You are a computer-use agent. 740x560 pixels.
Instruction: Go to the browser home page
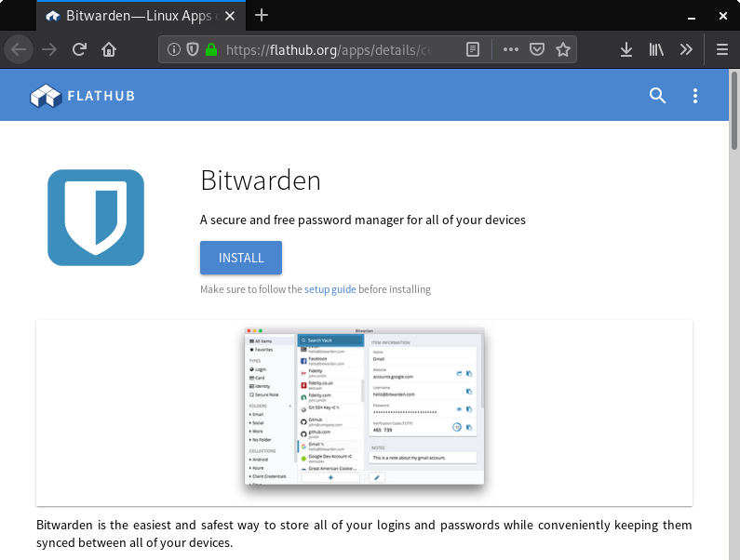[110, 49]
